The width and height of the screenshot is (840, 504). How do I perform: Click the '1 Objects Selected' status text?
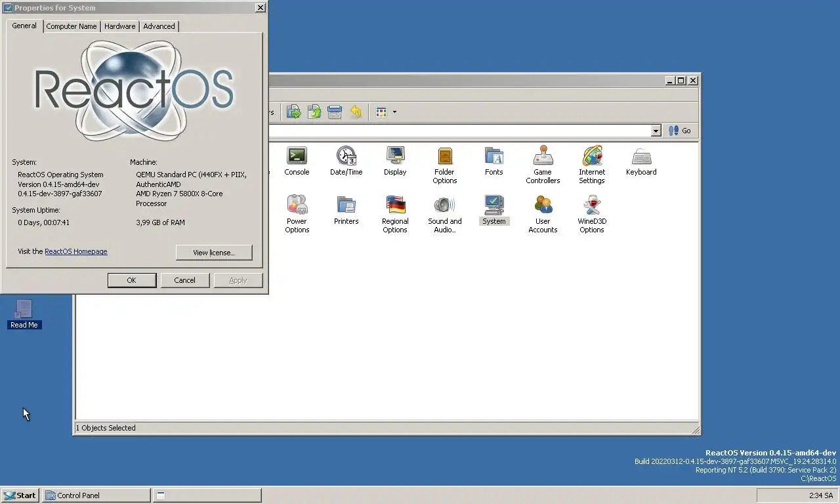tap(106, 428)
